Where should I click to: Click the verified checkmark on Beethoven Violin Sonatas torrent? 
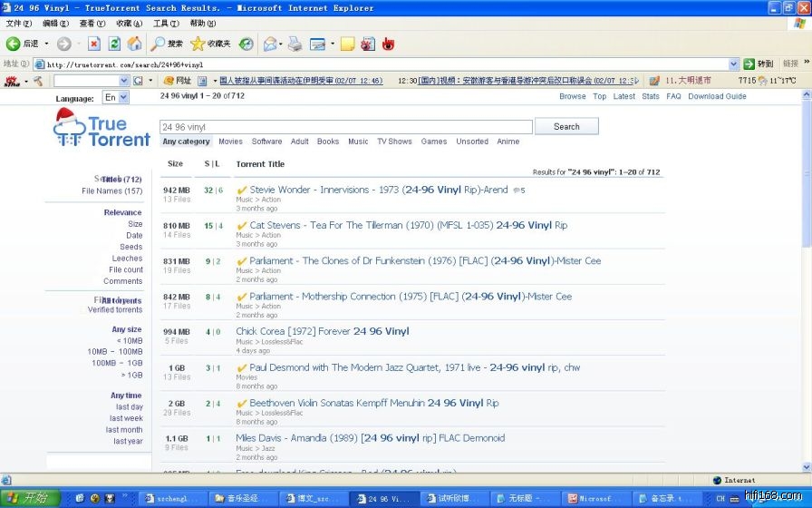(241, 404)
